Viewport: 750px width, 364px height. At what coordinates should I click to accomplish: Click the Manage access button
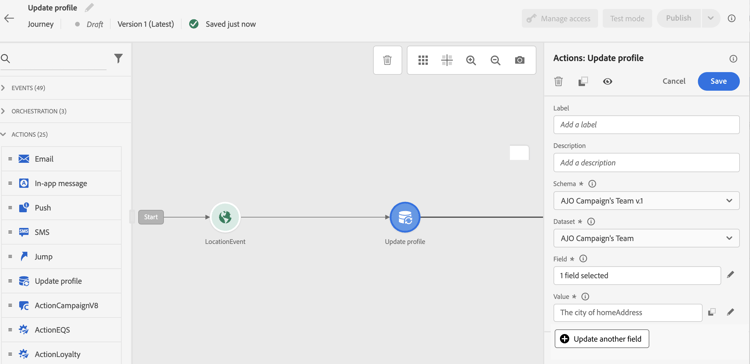click(x=560, y=19)
